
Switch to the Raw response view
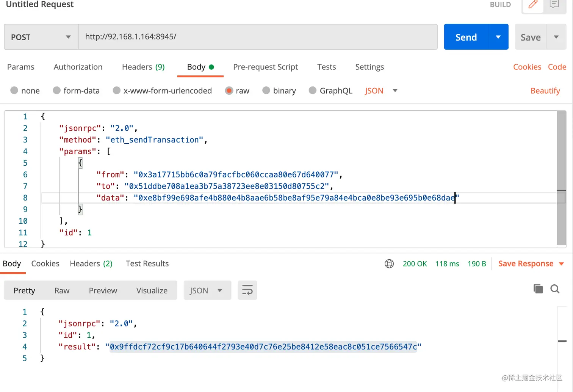62,291
